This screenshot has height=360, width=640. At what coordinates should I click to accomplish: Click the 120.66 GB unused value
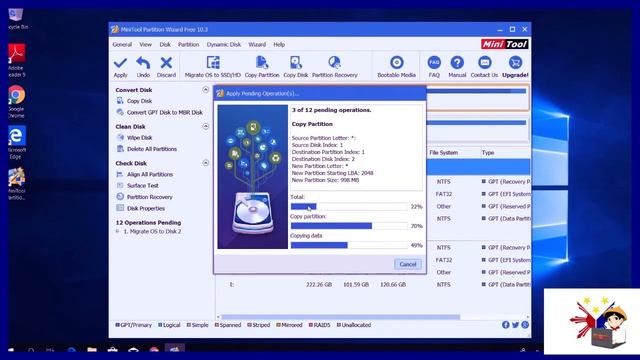(x=393, y=284)
